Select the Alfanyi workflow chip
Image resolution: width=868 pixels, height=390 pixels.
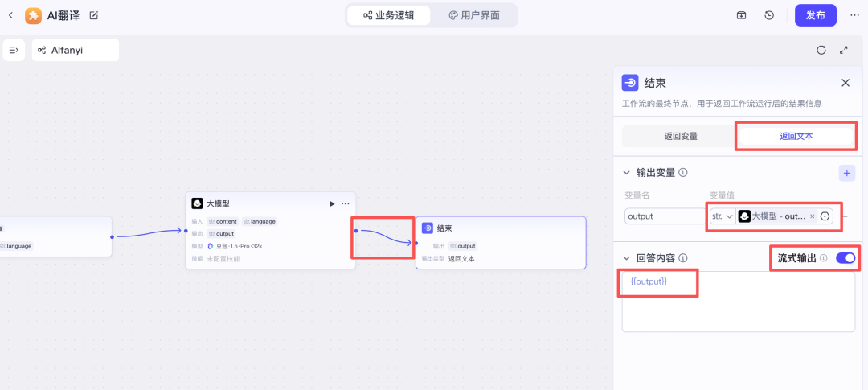click(76, 51)
